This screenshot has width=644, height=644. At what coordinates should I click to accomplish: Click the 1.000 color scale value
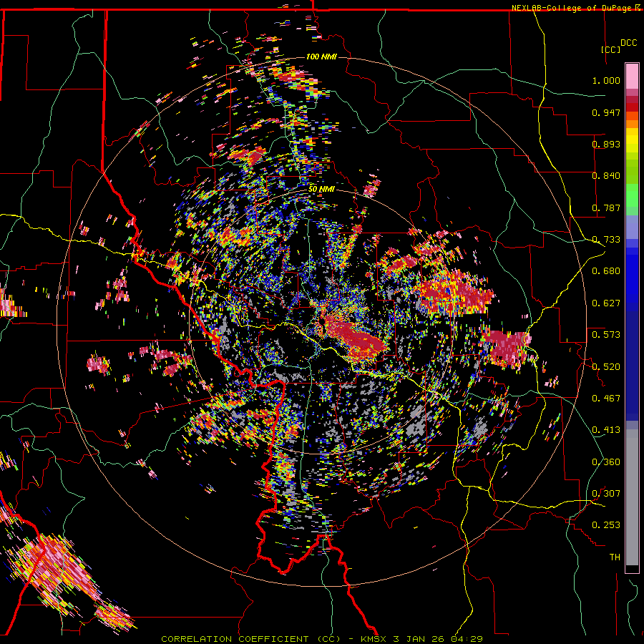(x=606, y=80)
